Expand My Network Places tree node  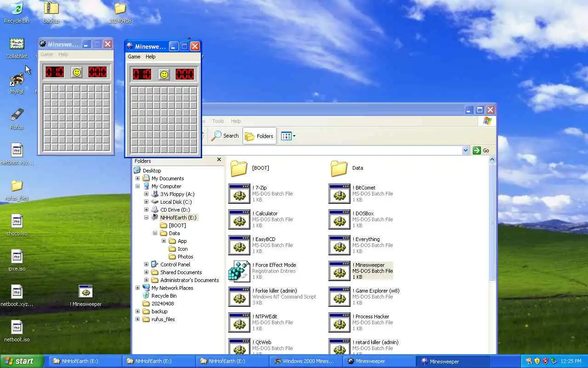click(x=137, y=288)
